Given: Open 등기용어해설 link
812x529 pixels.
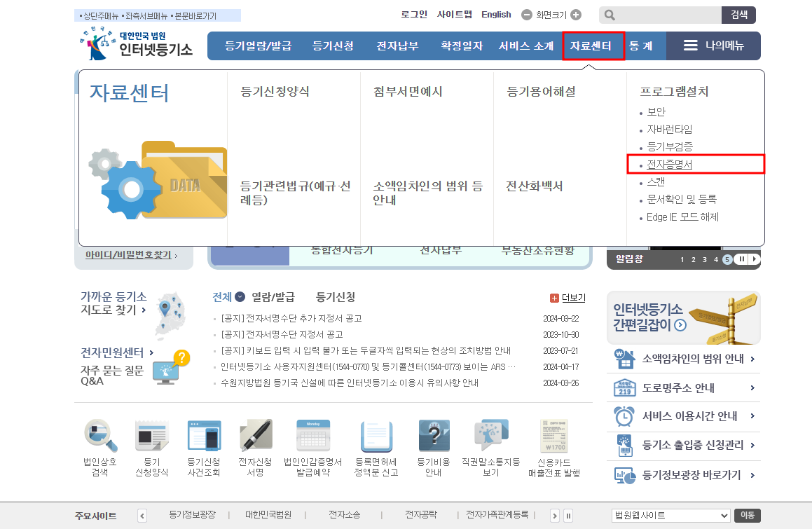Looking at the screenshot, I should (541, 92).
